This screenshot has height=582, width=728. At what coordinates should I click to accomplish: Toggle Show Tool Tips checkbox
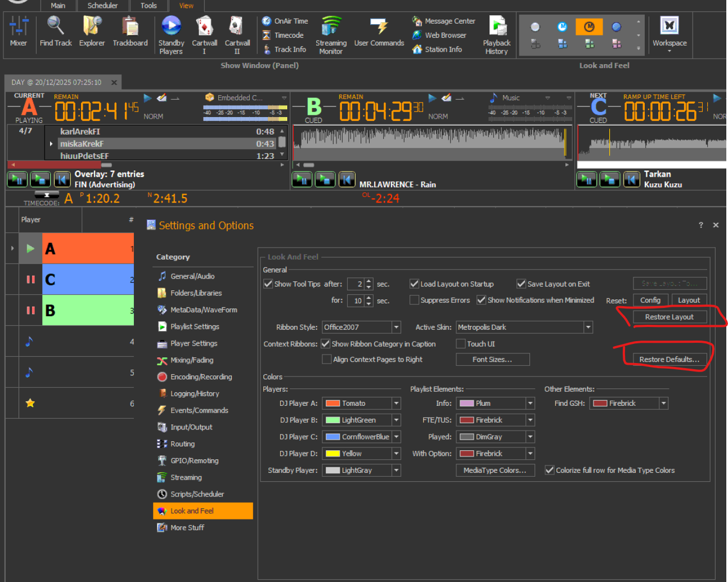(268, 284)
